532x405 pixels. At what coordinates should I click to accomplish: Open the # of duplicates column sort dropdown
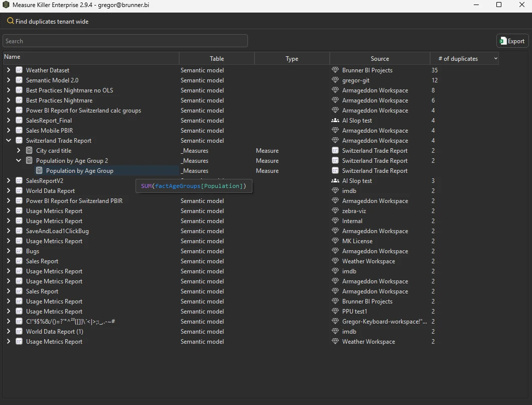[495, 58]
